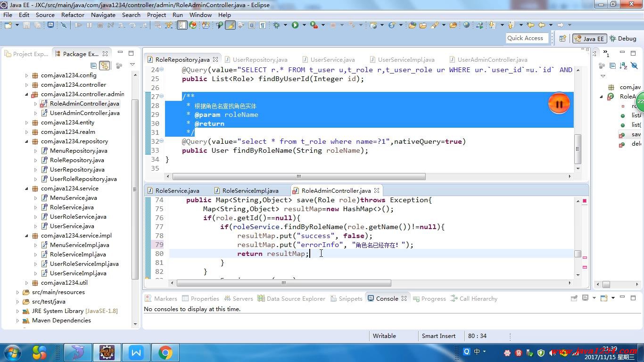
Task: Toggle Link with Editor in Package Explorer
Action: [x=104, y=66]
